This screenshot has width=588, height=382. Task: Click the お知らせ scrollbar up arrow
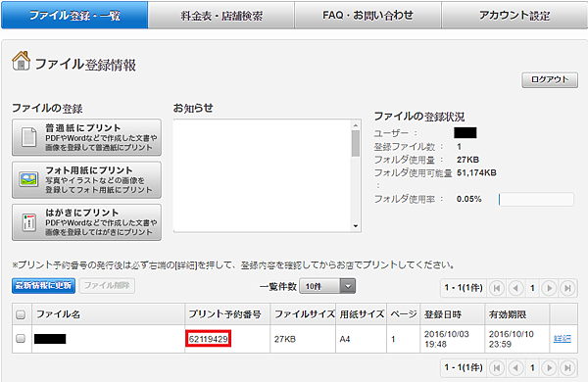pyautogui.click(x=356, y=125)
